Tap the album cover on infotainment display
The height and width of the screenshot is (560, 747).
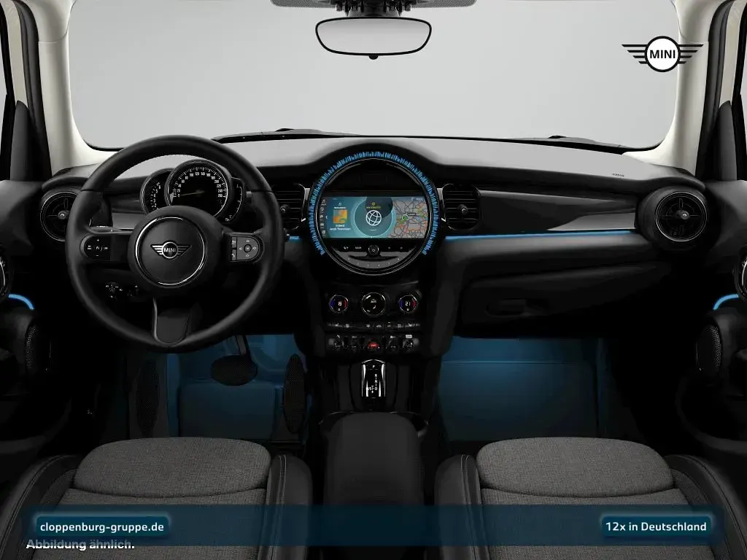tap(339, 216)
